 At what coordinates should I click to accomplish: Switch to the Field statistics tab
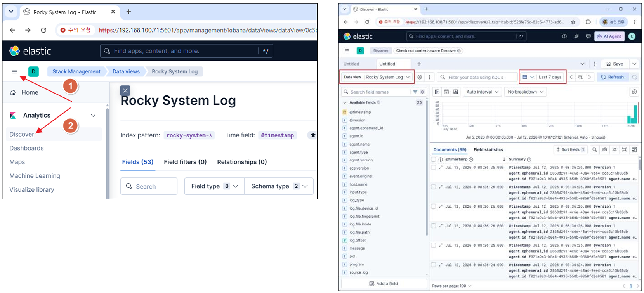[488, 150]
